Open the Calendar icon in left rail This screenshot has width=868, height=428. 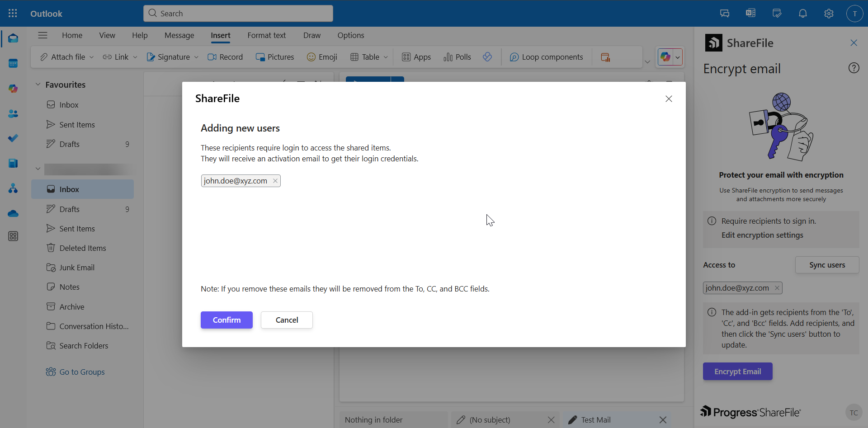(13, 63)
